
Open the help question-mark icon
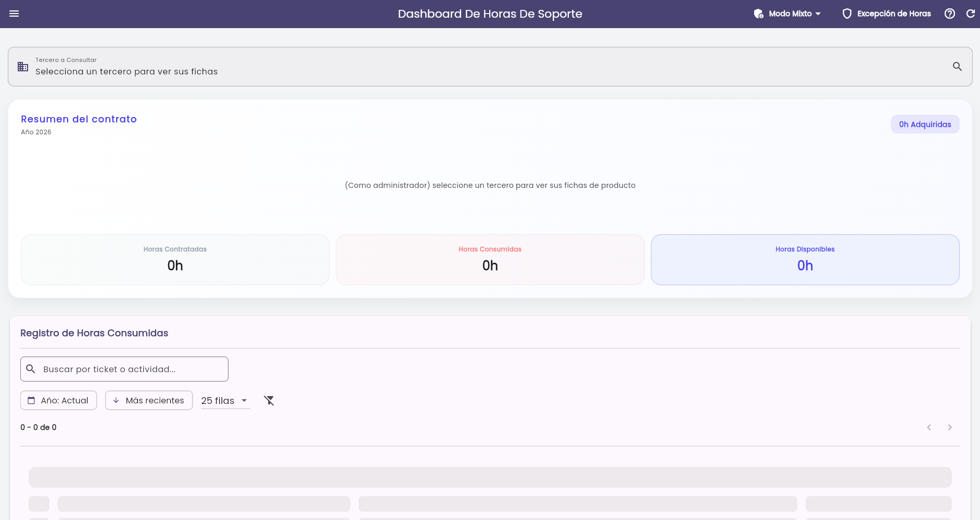point(950,14)
